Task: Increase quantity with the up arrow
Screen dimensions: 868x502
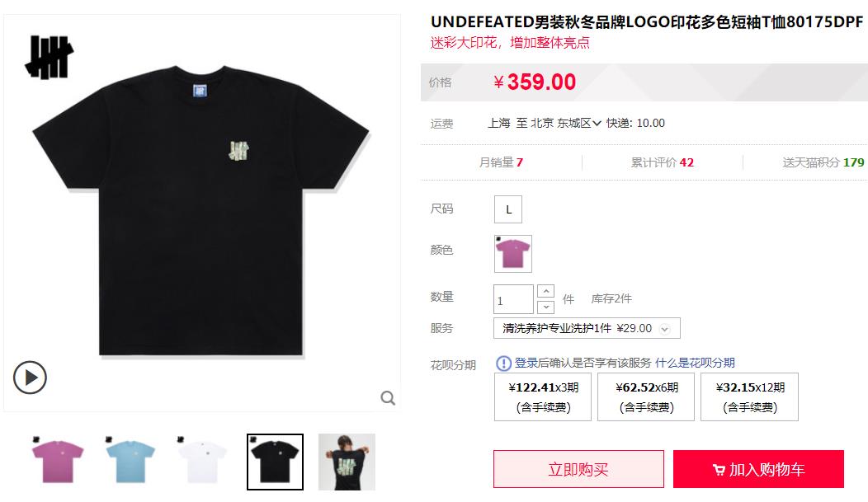Action: (x=546, y=291)
